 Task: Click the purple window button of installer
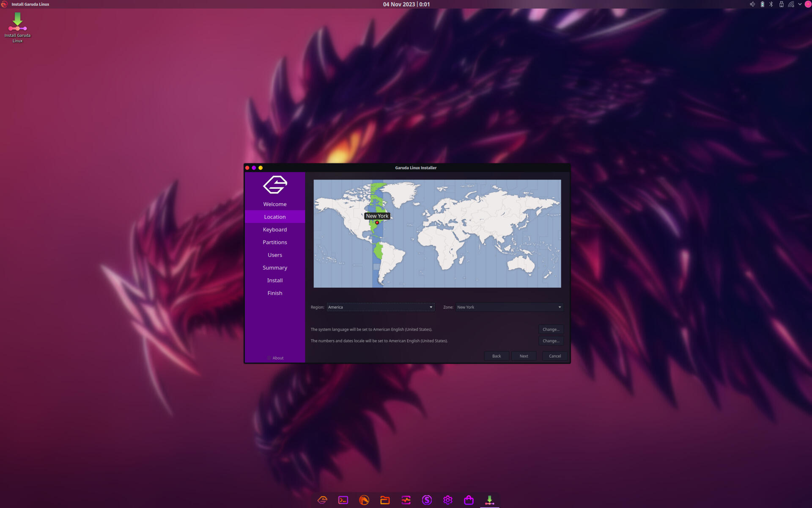click(254, 168)
